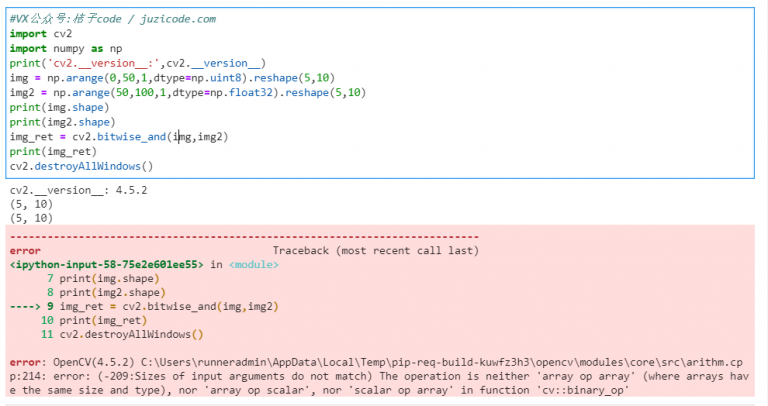Click print(img.shape) in the code cell

[59, 107]
